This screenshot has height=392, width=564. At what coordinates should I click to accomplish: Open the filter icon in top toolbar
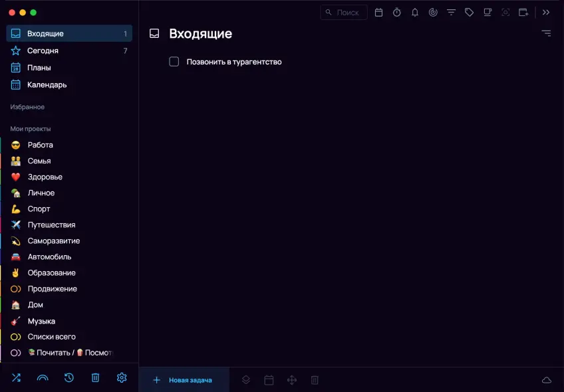(452, 12)
